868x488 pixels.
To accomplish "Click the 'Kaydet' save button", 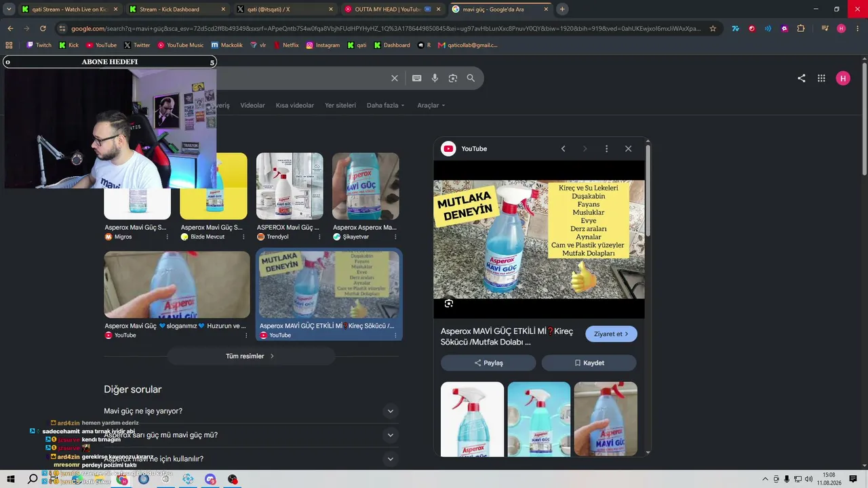I will (589, 363).
